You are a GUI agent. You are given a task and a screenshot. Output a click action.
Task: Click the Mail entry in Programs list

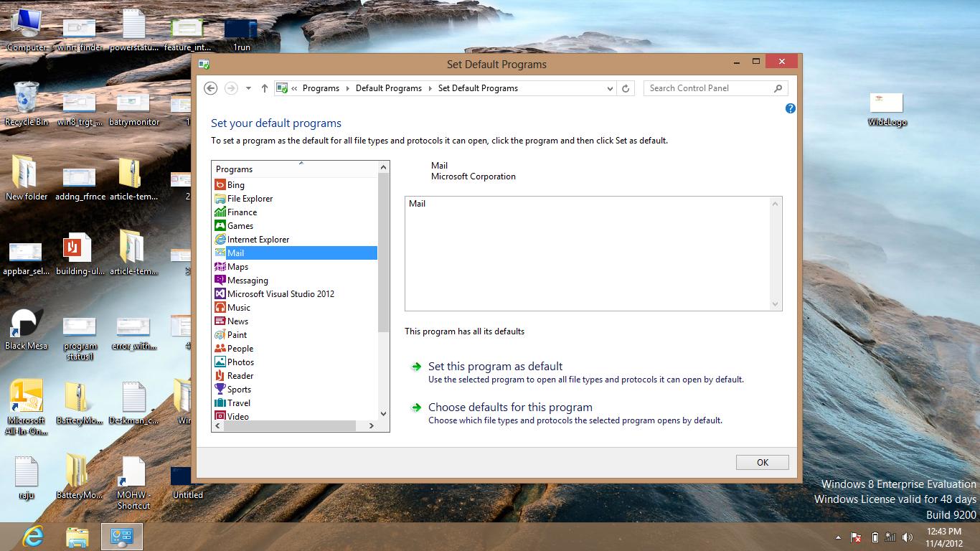point(296,253)
